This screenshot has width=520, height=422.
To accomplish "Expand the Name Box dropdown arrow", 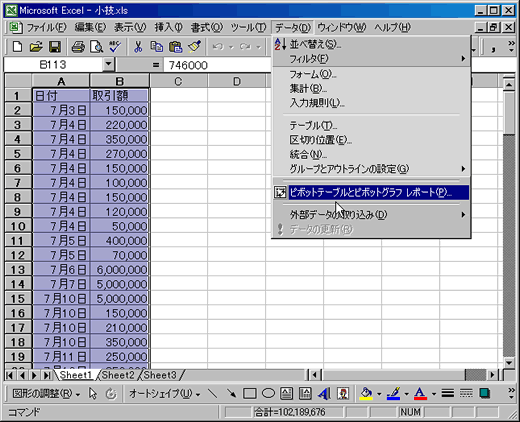I will click(x=108, y=64).
